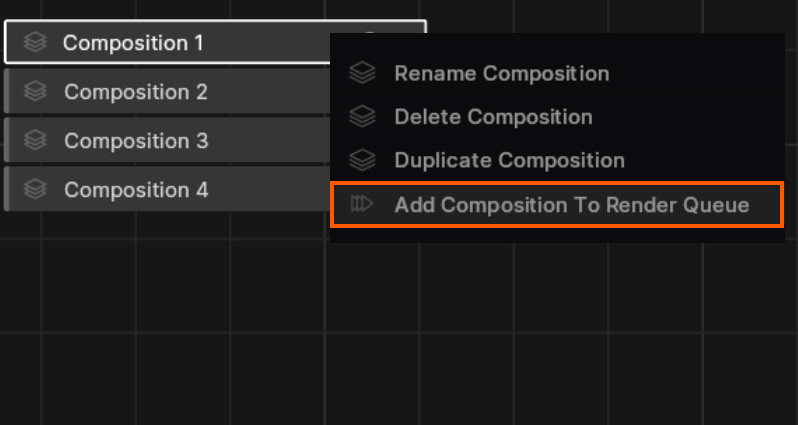
Task: Select Add Composition To Render Queue
Action: 571,205
